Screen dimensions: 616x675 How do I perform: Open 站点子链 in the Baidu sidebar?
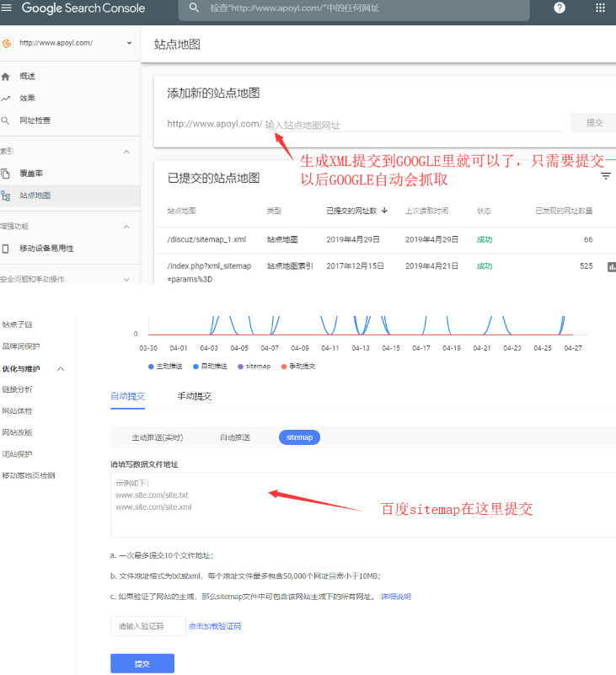17,324
